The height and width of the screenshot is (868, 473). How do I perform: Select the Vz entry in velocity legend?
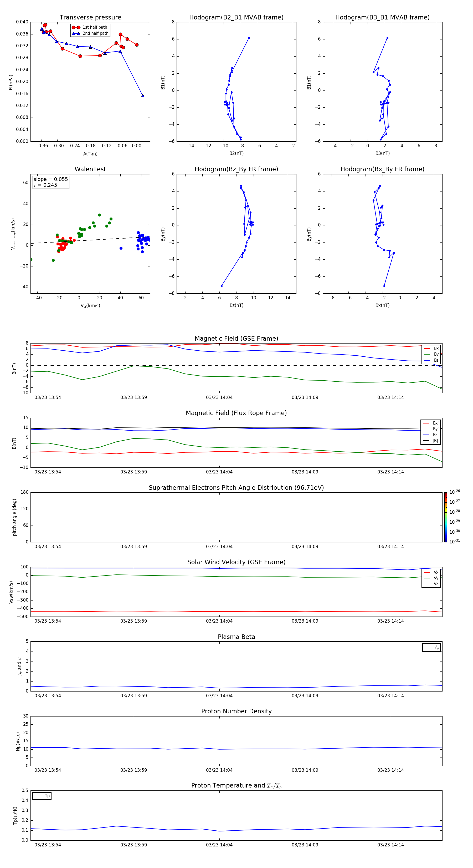(431, 584)
